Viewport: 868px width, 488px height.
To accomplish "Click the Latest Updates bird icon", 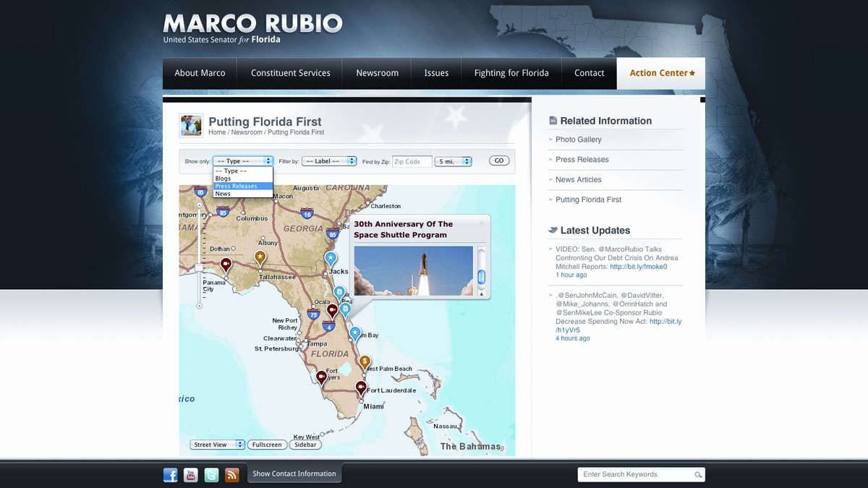I will tap(553, 230).
